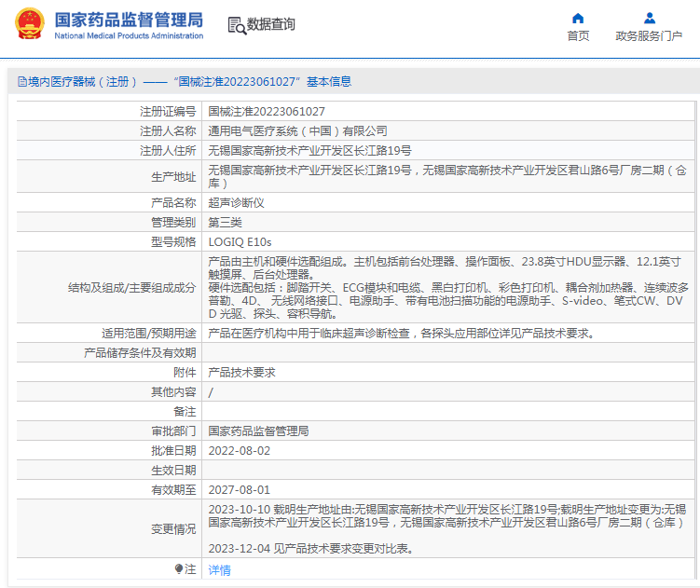This screenshot has height=588, width=700.
Task: Open the 详情 link
Action: (219, 570)
